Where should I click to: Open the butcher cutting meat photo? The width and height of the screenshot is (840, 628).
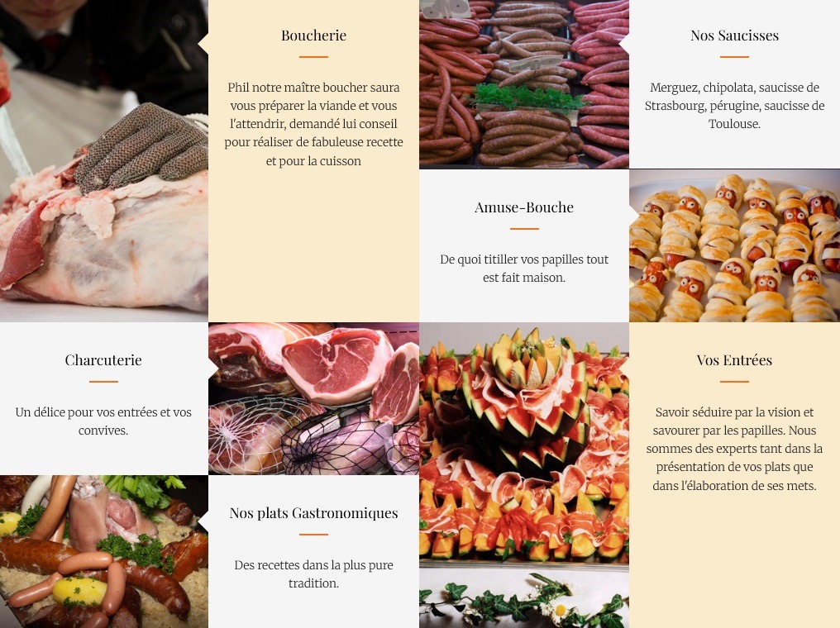104,160
